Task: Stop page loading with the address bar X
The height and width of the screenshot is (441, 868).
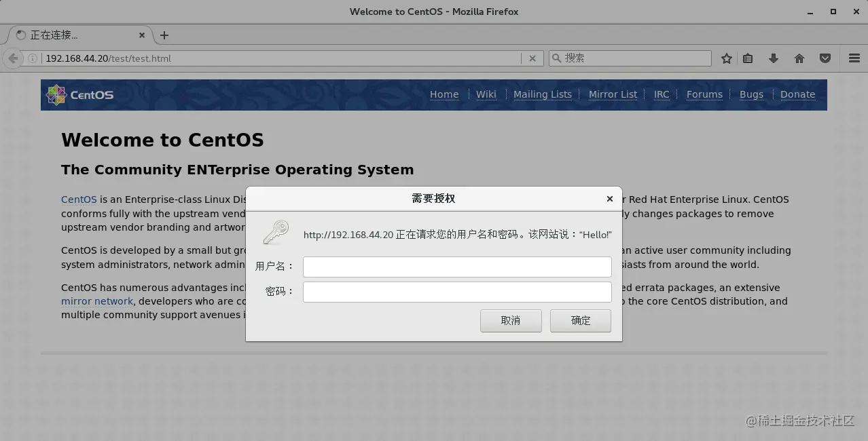Action: (x=532, y=58)
